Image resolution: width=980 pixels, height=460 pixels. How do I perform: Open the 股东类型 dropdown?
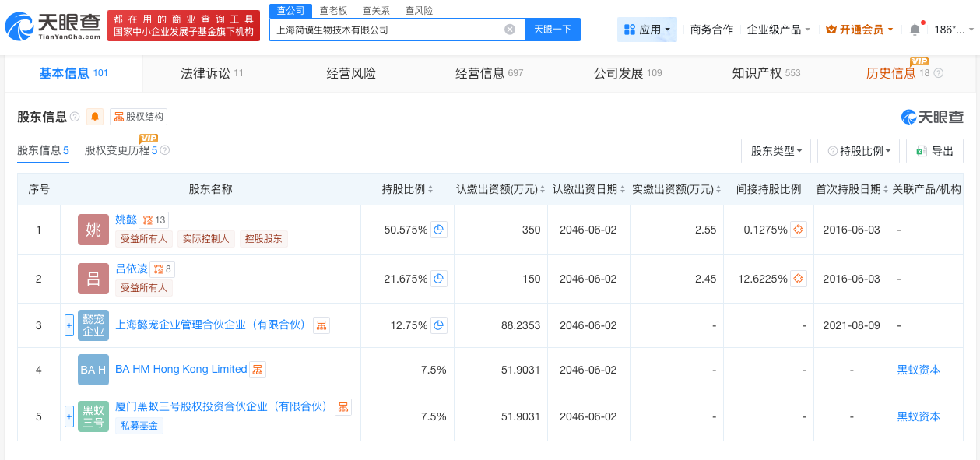click(x=775, y=150)
